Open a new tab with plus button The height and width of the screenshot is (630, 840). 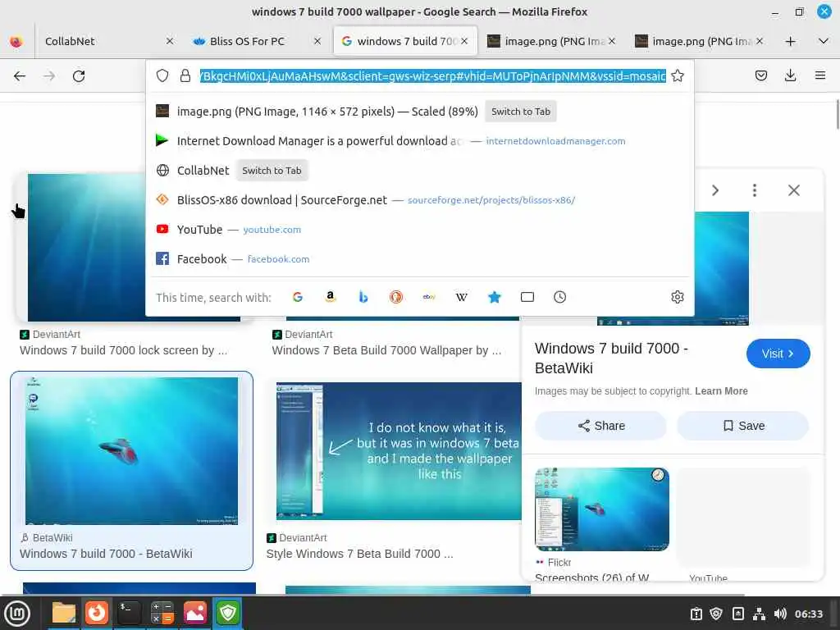tap(790, 41)
